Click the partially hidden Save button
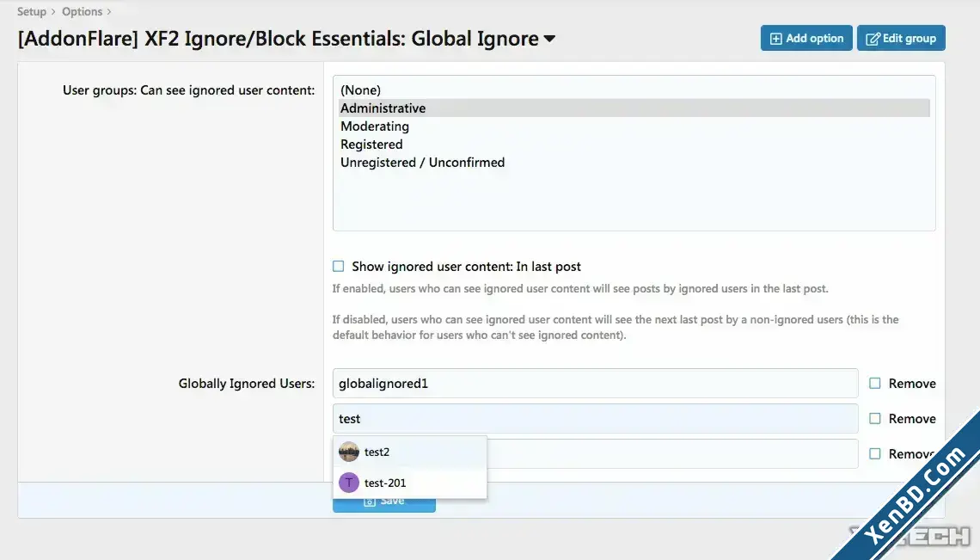Viewport: 980px width, 560px height. pyautogui.click(x=383, y=505)
